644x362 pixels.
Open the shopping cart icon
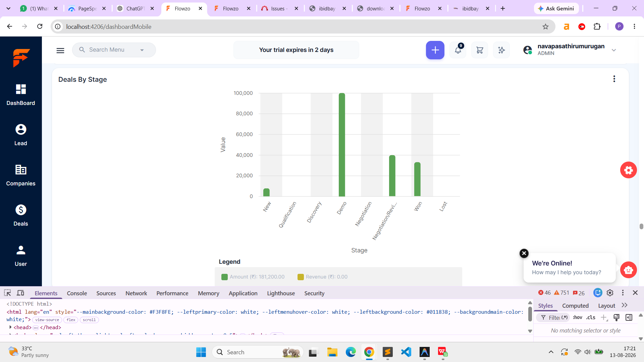(x=480, y=50)
